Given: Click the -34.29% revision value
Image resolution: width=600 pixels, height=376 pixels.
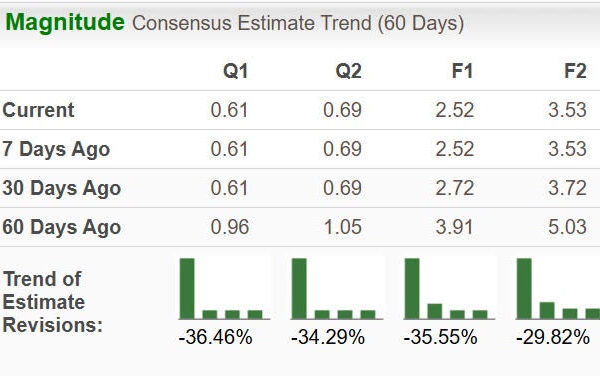Looking at the screenshot, I should point(328,337).
